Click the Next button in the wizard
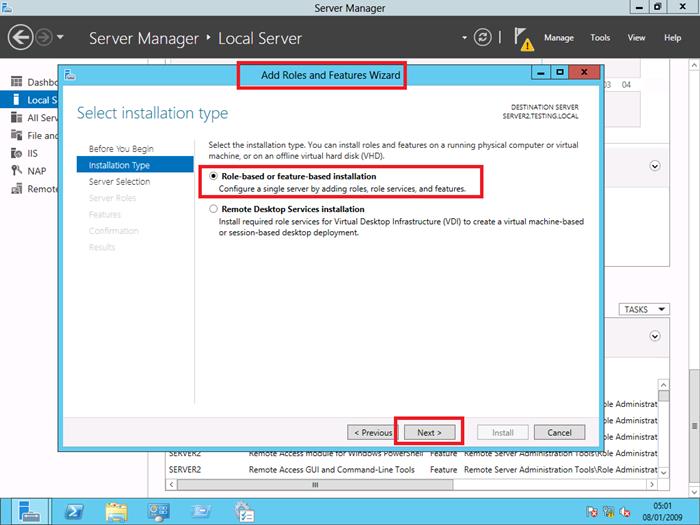 428,432
